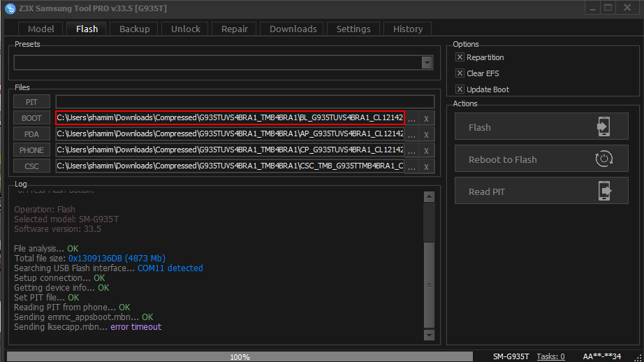Clear the PDA file with its x button
This screenshot has width=644, height=362.
[426, 134]
